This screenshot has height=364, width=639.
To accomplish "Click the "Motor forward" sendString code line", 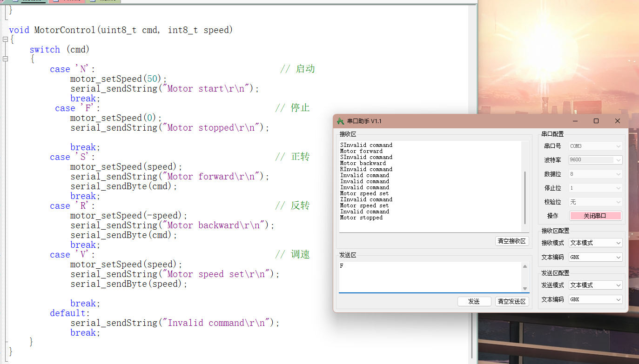I will [170, 177].
